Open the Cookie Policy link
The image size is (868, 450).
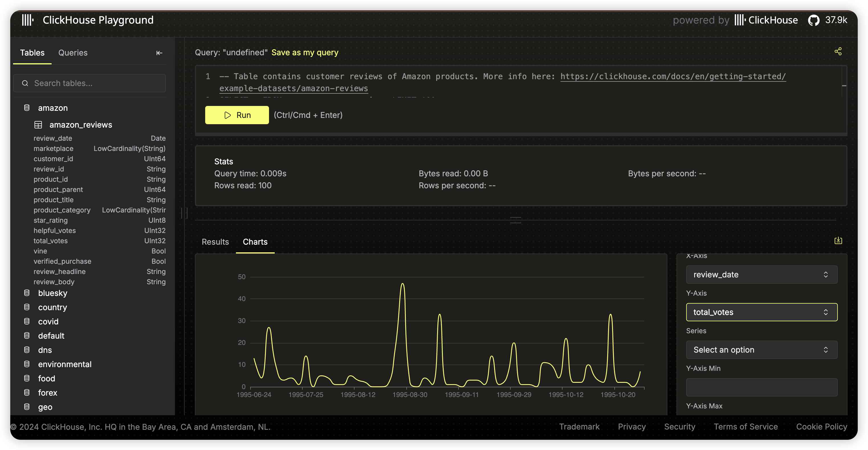822,427
